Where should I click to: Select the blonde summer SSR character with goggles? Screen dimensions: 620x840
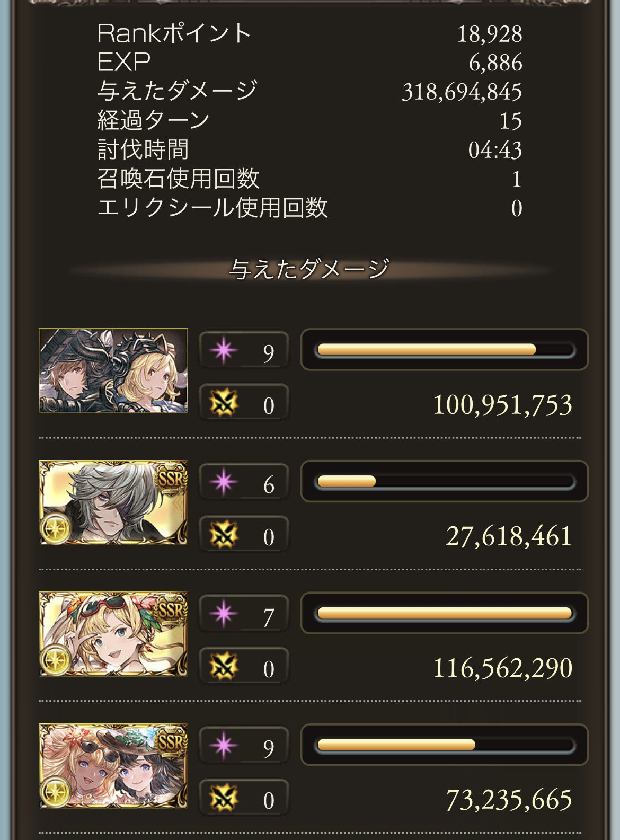(113, 634)
